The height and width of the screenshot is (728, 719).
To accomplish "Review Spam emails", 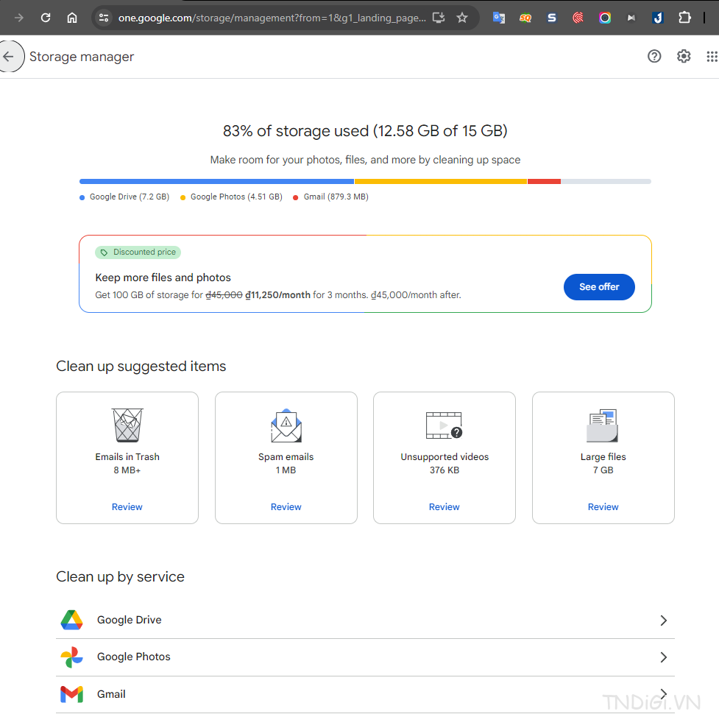I will 286,507.
